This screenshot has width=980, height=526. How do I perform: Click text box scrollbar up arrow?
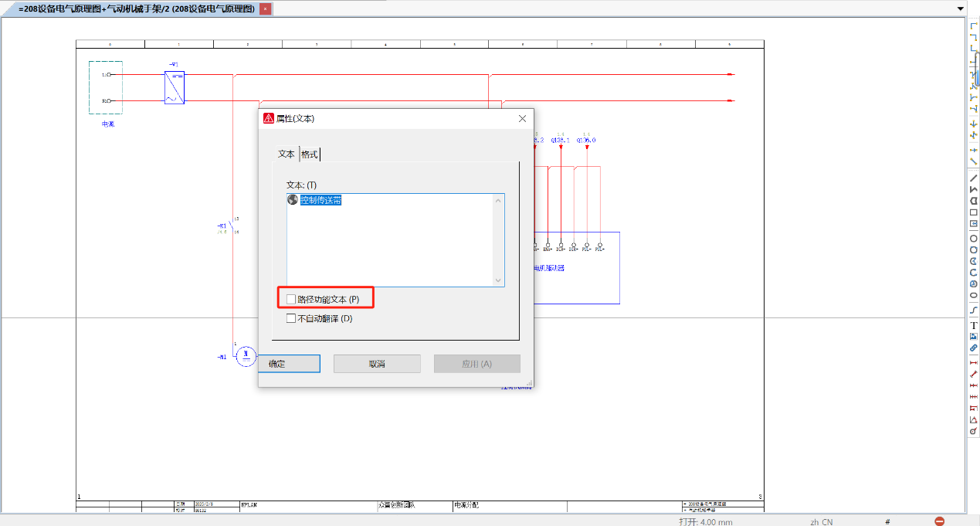pyautogui.click(x=498, y=201)
